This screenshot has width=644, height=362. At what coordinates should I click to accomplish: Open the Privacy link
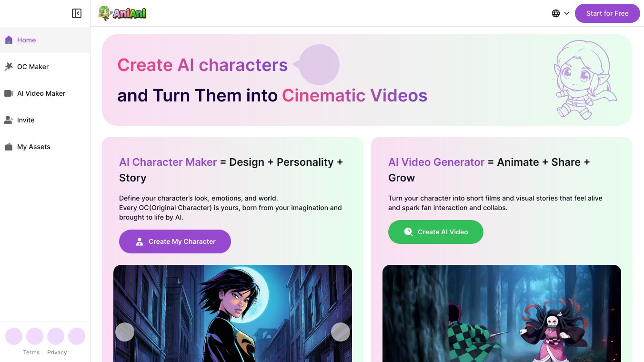point(57,352)
